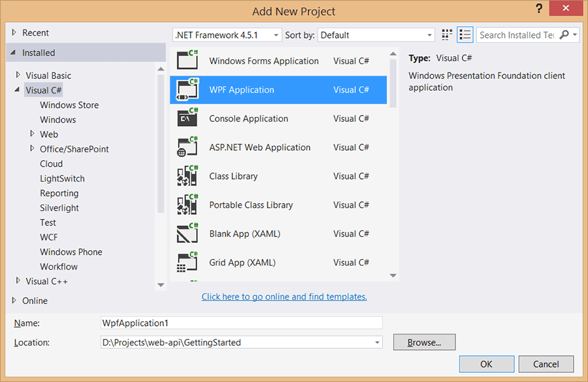The width and height of the screenshot is (588, 382).
Task: Select the Windows Phone category
Action: 71,252
